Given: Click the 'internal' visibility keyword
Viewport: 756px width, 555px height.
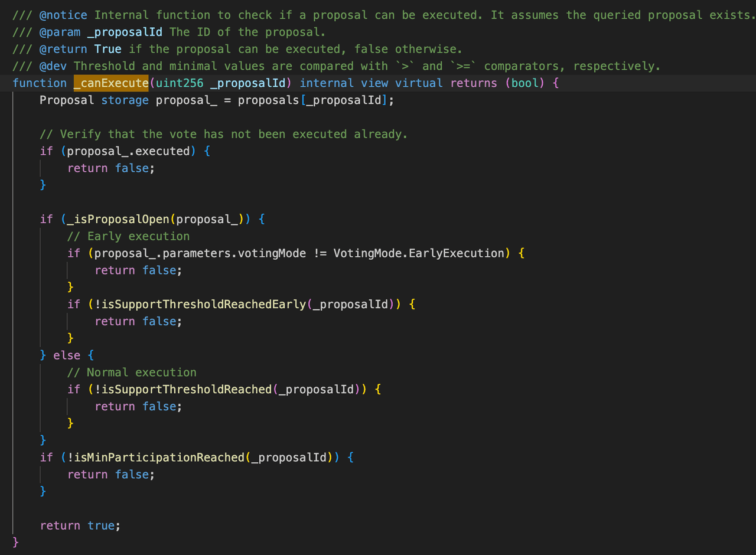Looking at the screenshot, I should pyautogui.click(x=327, y=83).
